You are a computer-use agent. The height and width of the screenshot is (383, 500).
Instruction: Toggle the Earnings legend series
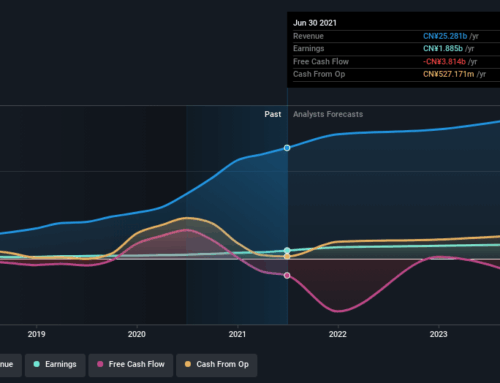tap(55, 365)
